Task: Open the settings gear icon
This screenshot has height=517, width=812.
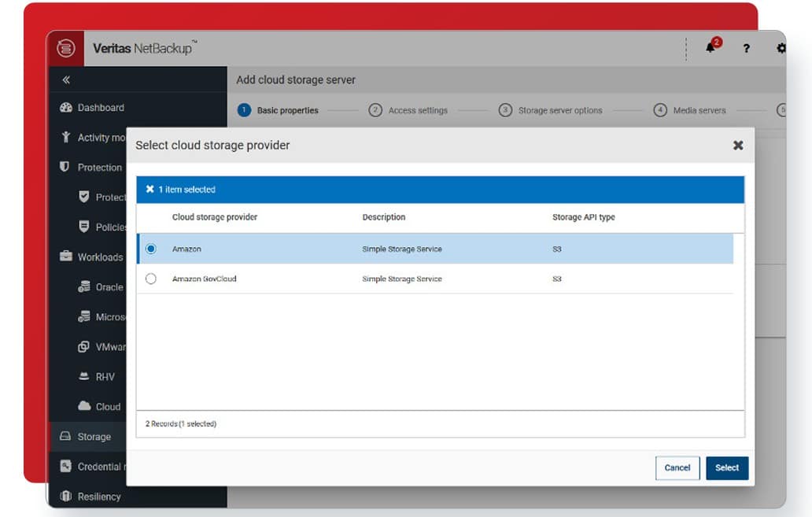Action: click(781, 48)
